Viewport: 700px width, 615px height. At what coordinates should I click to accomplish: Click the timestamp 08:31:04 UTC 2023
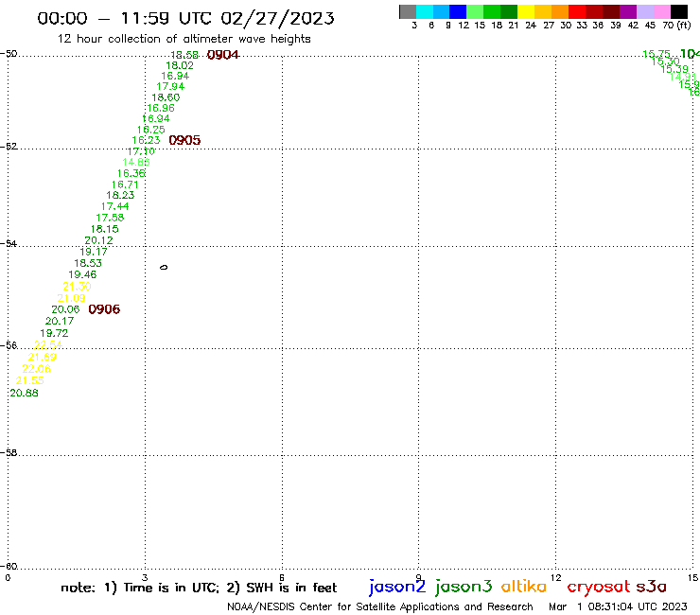pyautogui.click(x=638, y=606)
